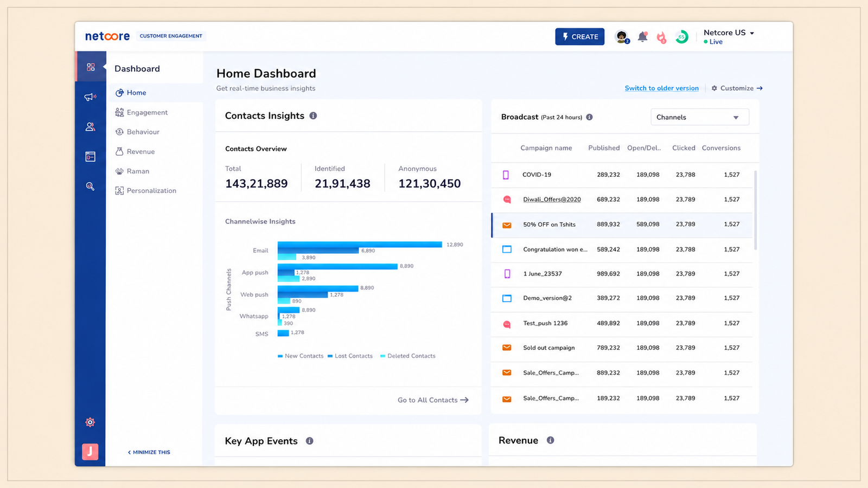Image resolution: width=868 pixels, height=488 pixels.
Task: Click Published value 989,692
Action: pyautogui.click(x=608, y=274)
